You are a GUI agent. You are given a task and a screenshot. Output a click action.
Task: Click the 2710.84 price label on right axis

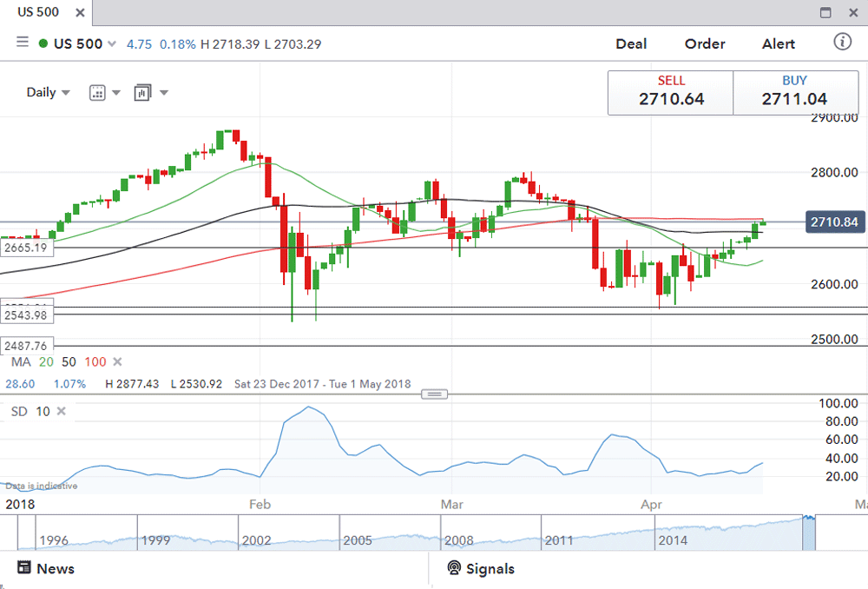click(x=834, y=222)
